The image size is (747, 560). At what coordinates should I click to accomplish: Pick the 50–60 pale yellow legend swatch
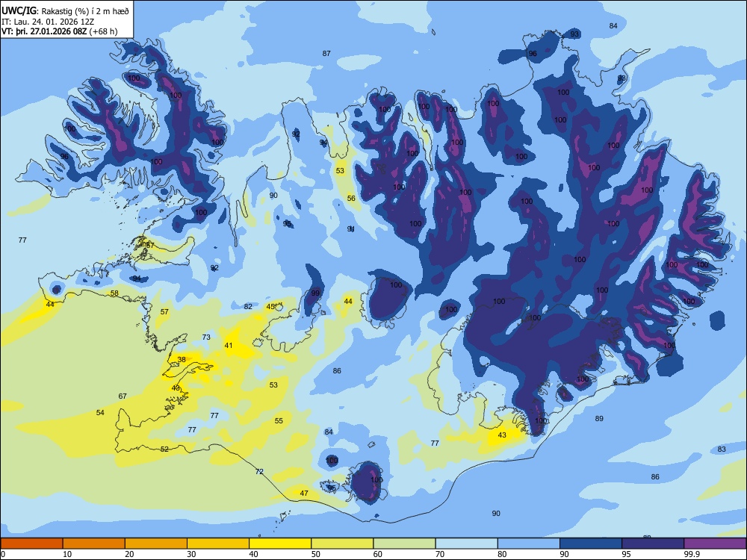(342, 544)
